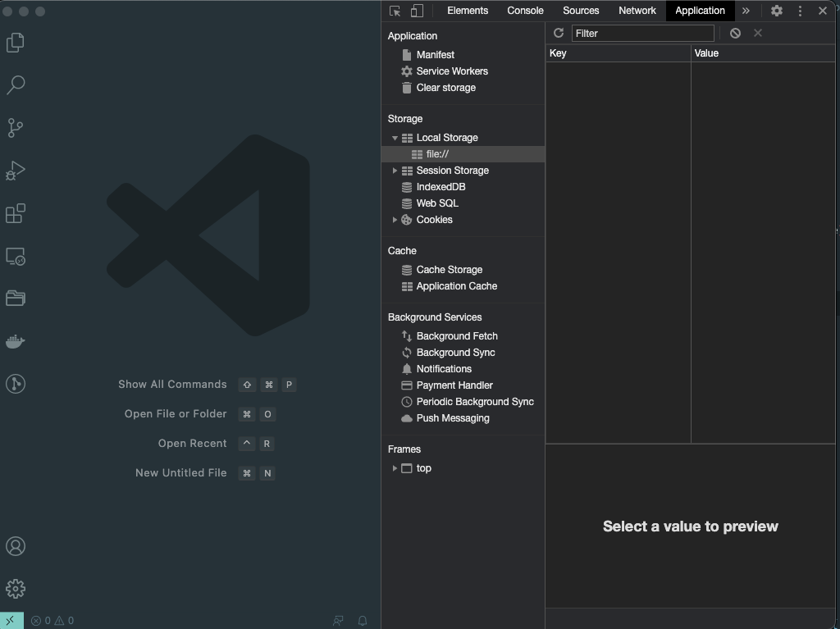Expand the Session Storage entry
This screenshot has height=629, width=840.
click(395, 170)
